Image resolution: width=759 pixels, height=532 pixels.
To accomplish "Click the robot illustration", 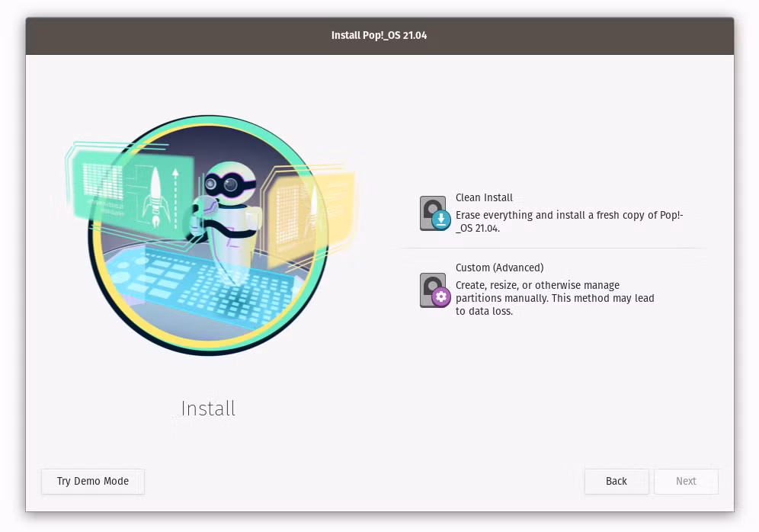I will 210,236.
